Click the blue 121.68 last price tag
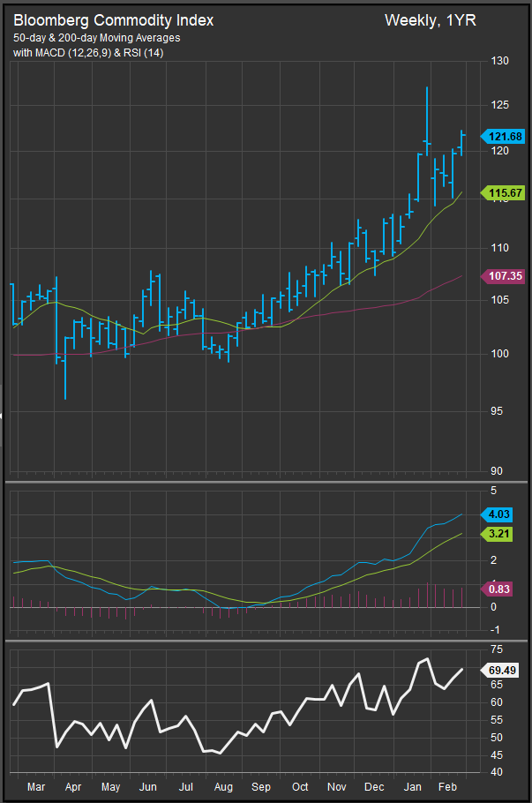Image resolution: width=532 pixels, height=803 pixels. 503,136
